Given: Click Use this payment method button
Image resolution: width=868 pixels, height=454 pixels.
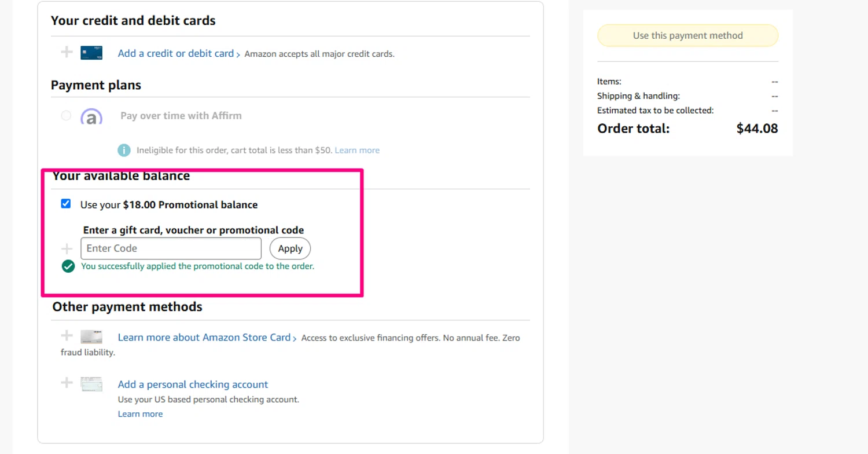Looking at the screenshot, I should point(687,35).
